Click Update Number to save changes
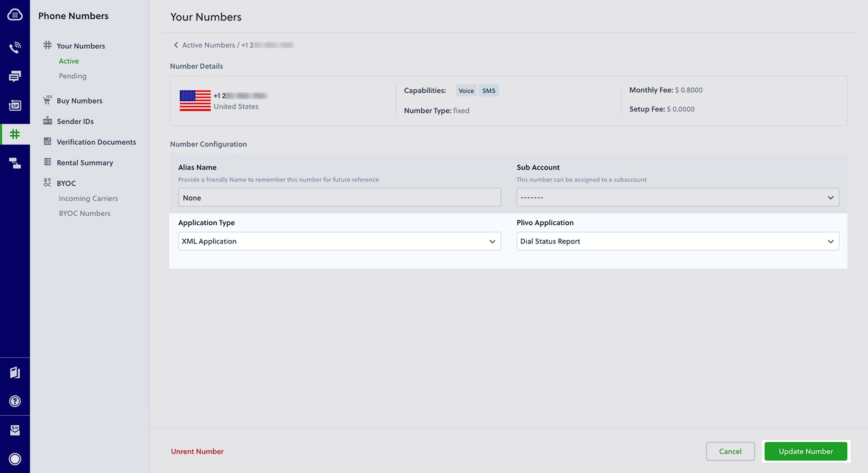This screenshot has height=473, width=868. pos(805,451)
